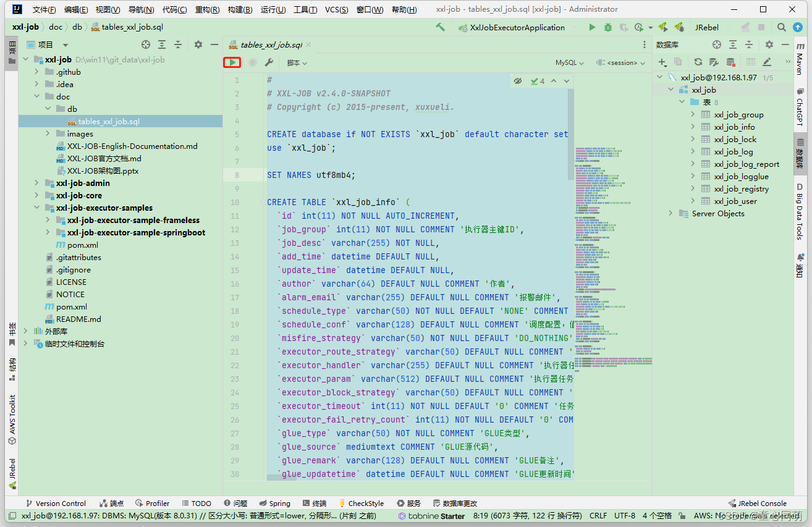
Task: Open JRebel Console tool window
Action: (x=758, y=504)
